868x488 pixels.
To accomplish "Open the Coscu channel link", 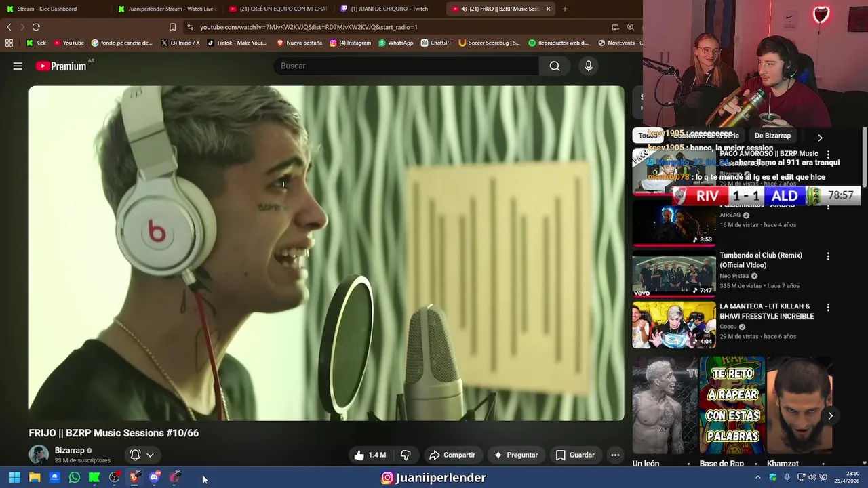I will pos(728,327).
